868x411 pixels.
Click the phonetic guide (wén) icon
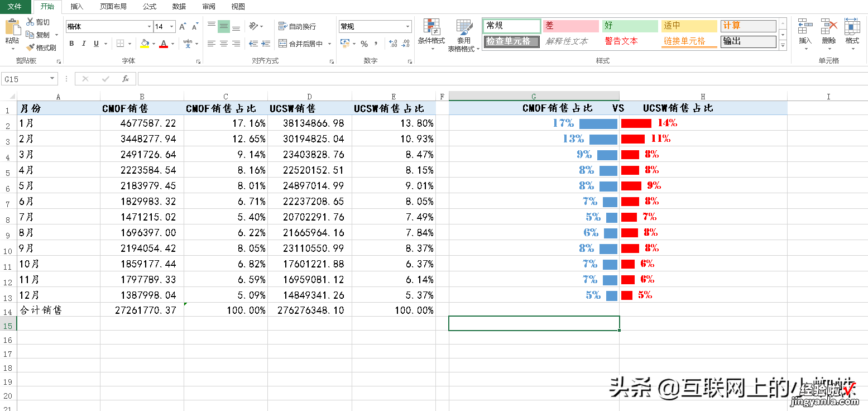click(x=188, y=44)
